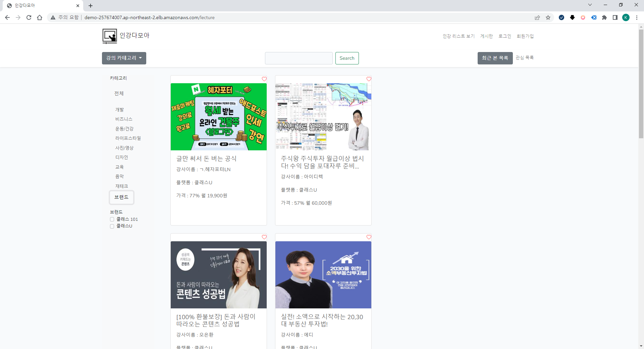The image size is (644, 349).
Task: Open the 게시판 menu item
Action: [x=487, y=36]
